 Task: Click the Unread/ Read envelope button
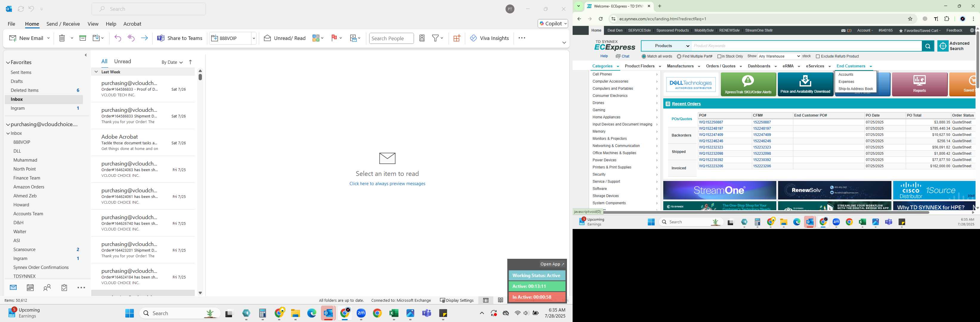(x=285, y=38)
